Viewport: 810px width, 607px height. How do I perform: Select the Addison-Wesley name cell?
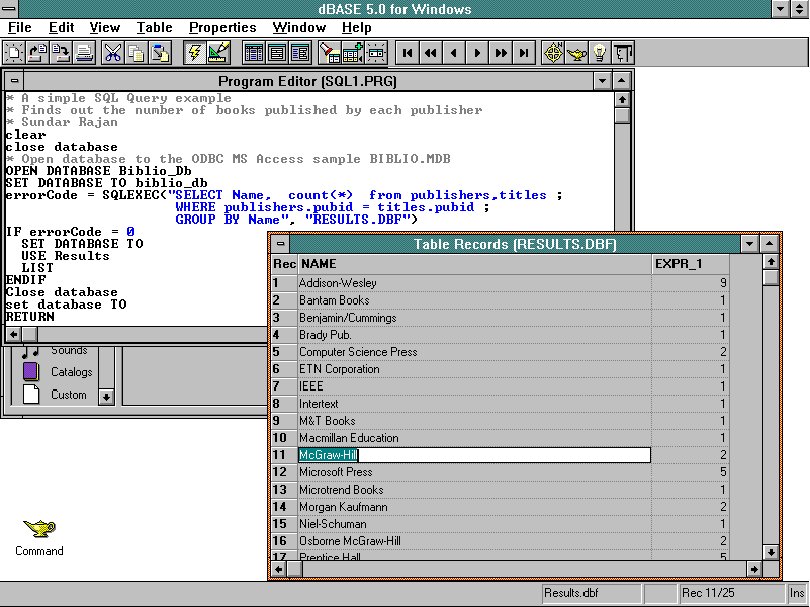click(474, 283)
